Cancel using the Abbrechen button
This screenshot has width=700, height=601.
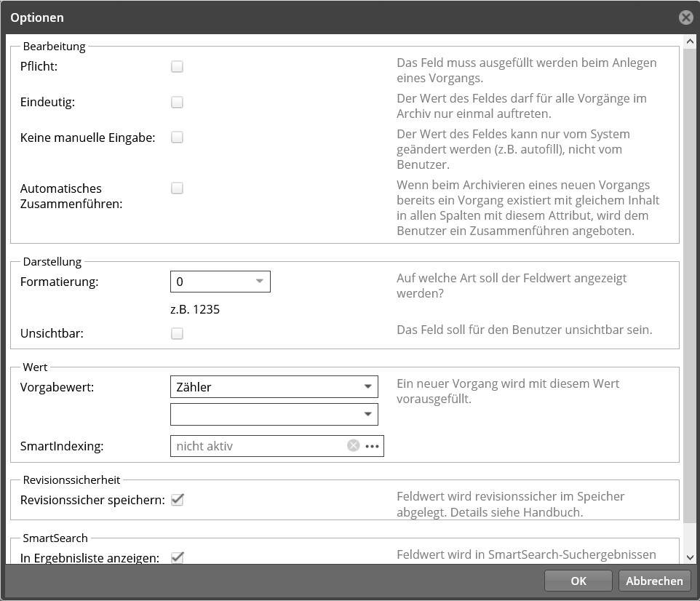(654, 581)
